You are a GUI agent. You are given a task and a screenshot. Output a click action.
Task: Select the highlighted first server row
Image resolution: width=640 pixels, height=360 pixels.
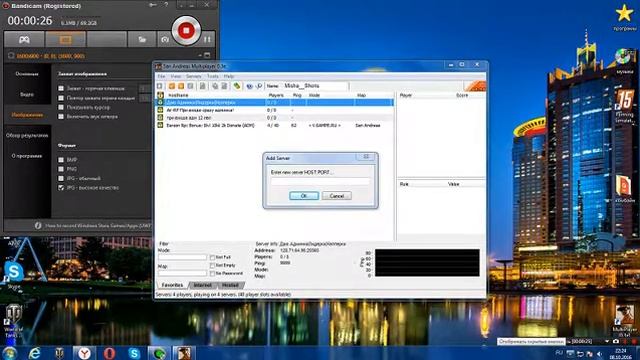point(274,102)
